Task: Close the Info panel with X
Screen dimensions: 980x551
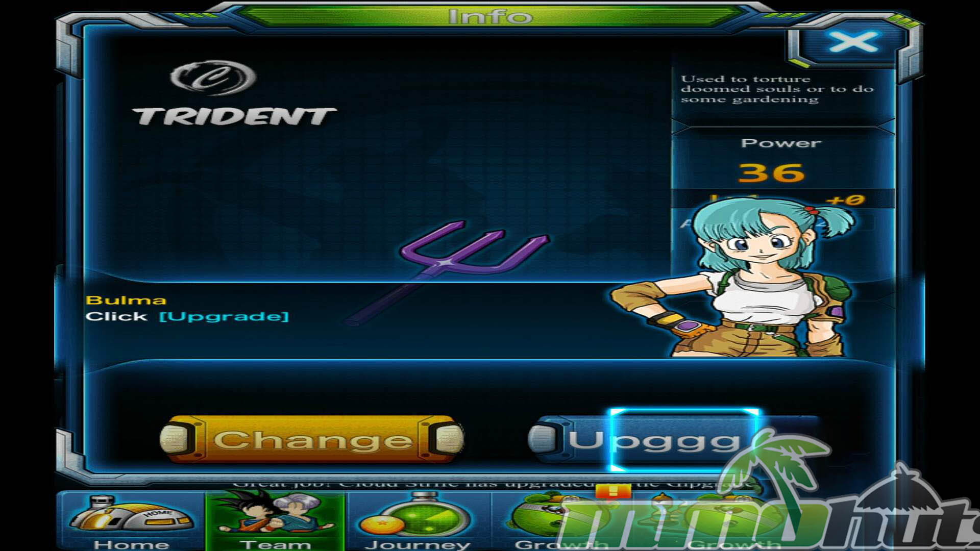Action: [x=853, y=42]
